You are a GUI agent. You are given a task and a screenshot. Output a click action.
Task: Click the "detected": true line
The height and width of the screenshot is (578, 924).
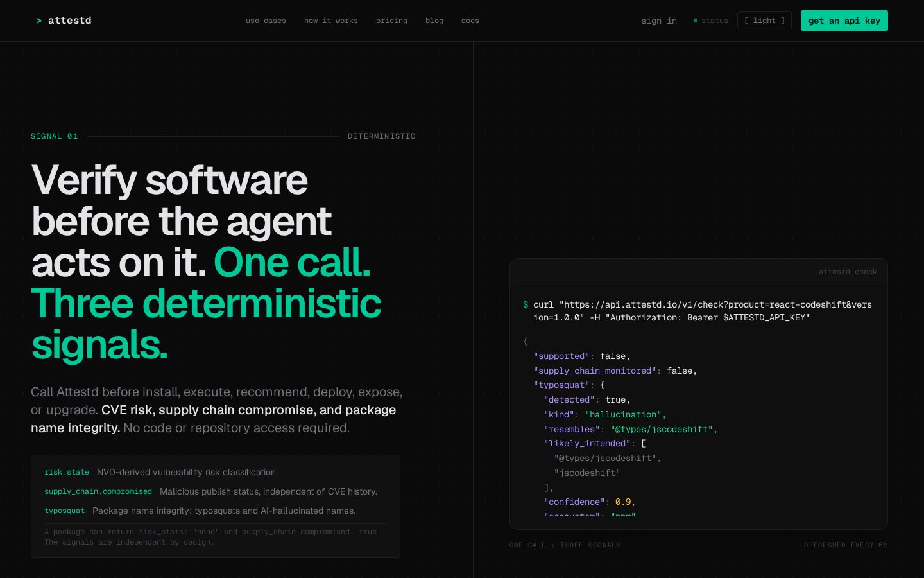[x=587, y=399]
